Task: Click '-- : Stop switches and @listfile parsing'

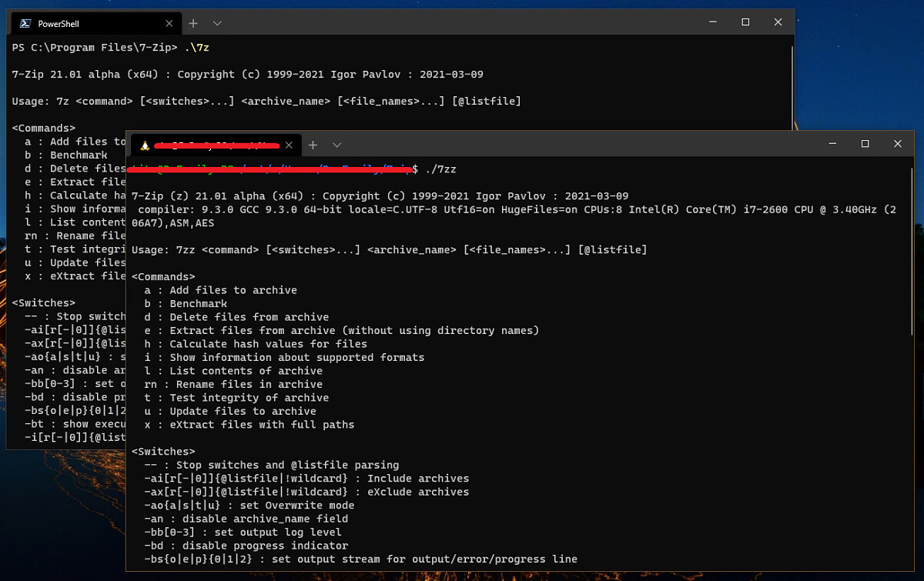Action: [x=272, y=466]
